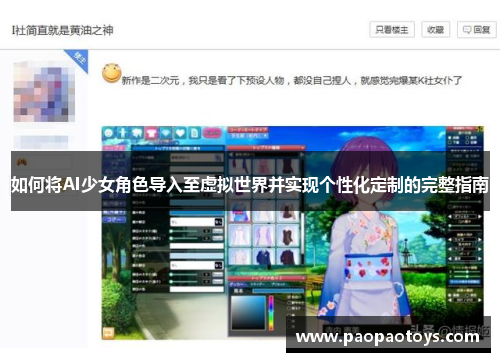
Task: Collapse the red tops type panel header arrow
Action: pyautogui.click(x=302, y=147)
